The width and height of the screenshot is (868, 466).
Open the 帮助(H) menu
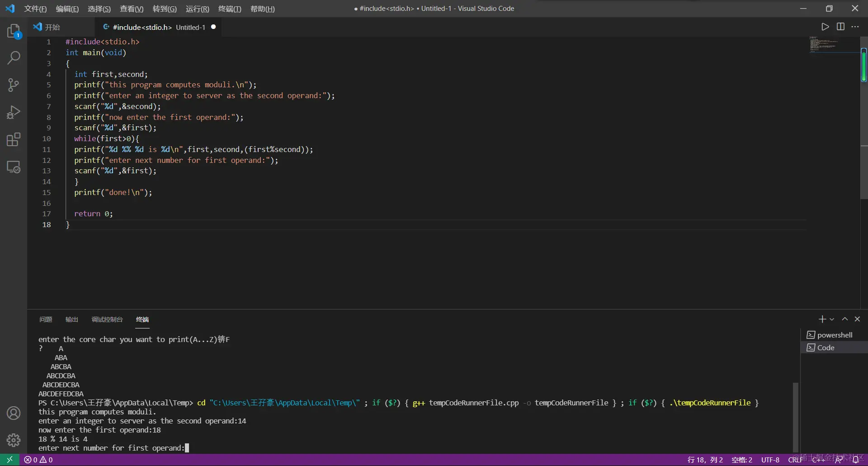[263, 9]
